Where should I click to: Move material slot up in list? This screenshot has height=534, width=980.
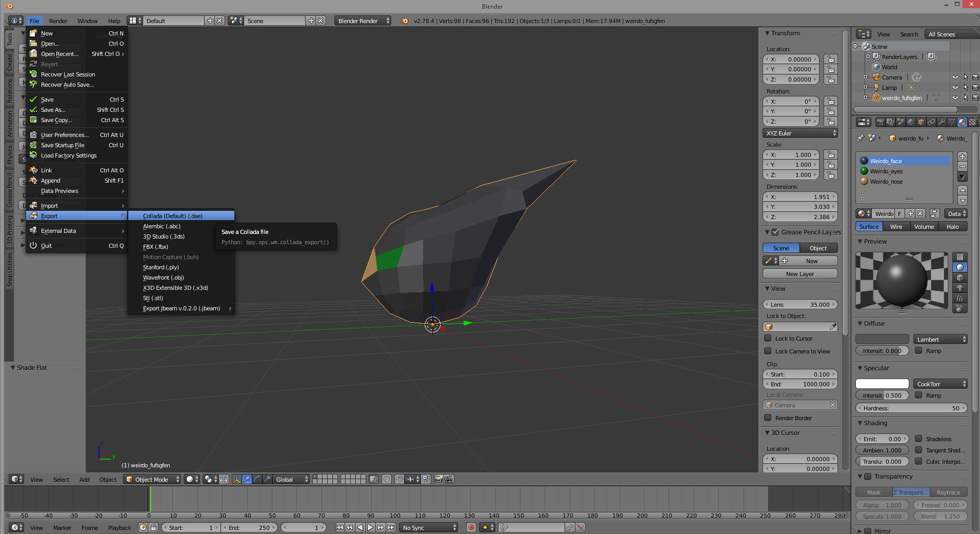coord(963,190)
